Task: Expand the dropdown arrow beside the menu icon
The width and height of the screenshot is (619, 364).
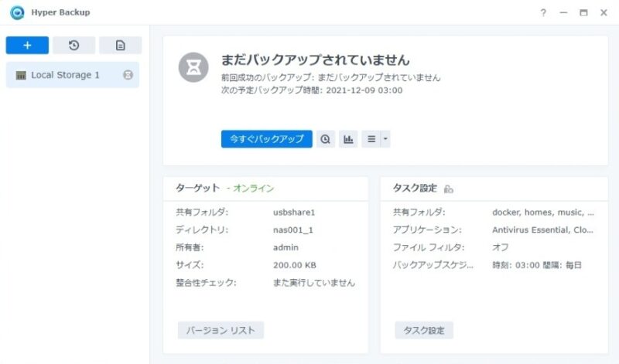Action: pos(385,139)
